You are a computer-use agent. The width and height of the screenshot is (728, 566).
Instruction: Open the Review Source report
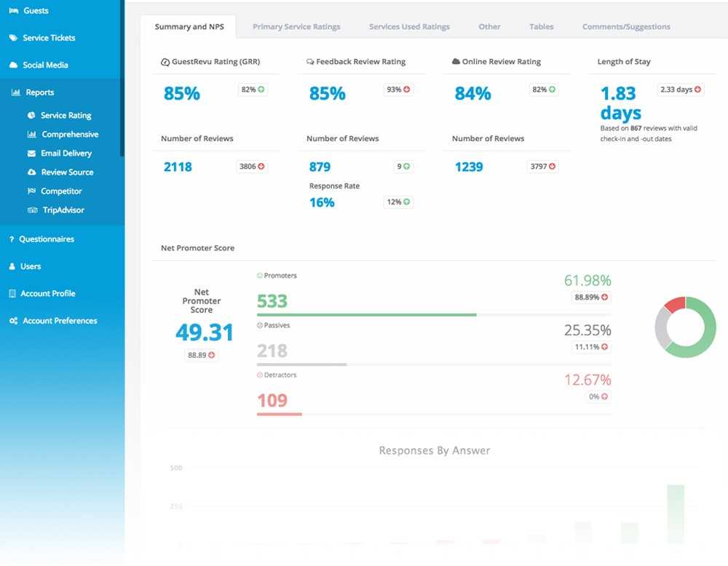click(67, 172)
